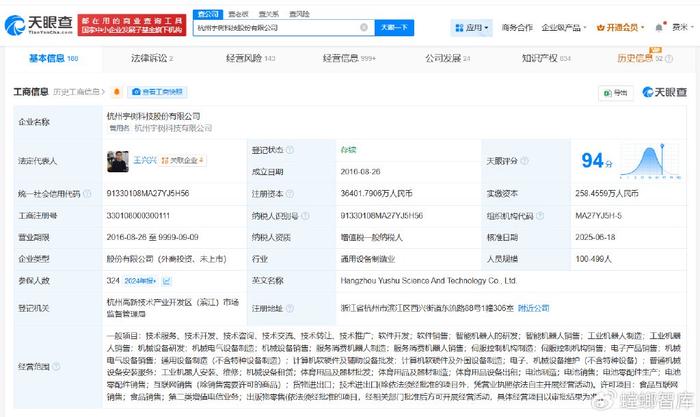Select the 查风险 search tab
The height and width of the screenshot is (417, 700).
tap(299, 14)
